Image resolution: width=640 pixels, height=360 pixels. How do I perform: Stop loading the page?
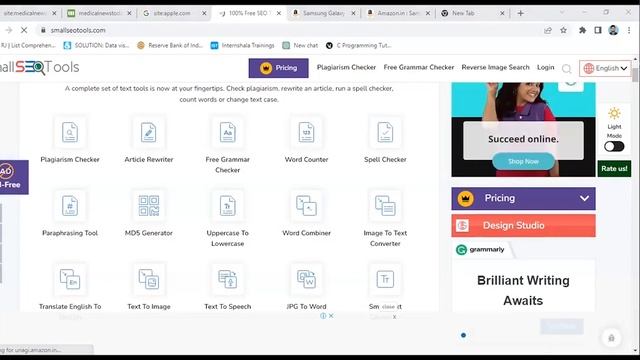24,30
